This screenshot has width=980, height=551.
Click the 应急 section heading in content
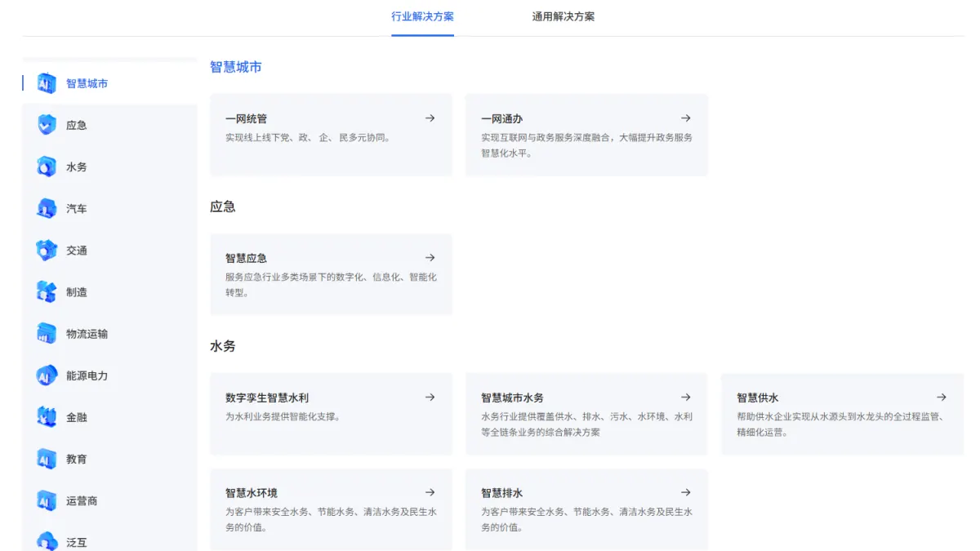click(x=223, y=207)
